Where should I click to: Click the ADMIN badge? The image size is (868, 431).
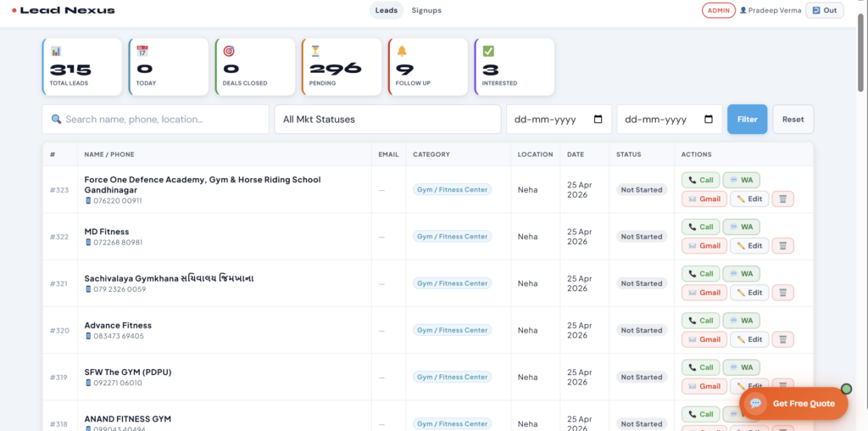point(719,10)
